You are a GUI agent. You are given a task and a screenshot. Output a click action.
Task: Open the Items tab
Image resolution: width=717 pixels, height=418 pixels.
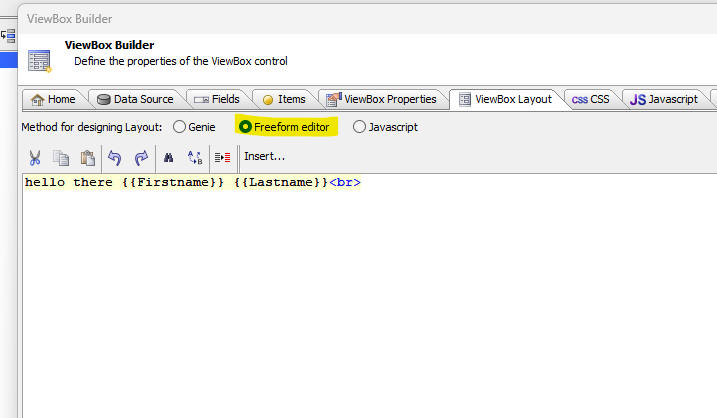[284, 99]
